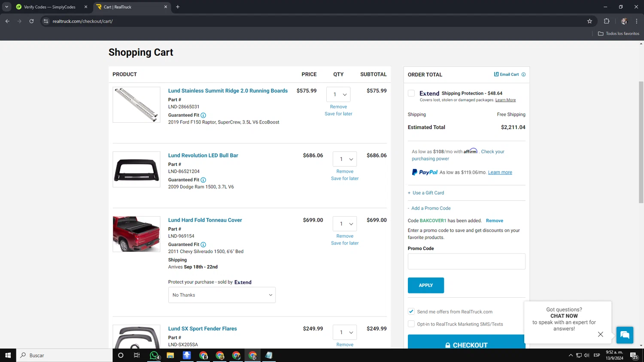Open WhatsApp from the taskbar
Image resolution: width=644 pixels, height=362 pixels.
pyautogui.click(x=154, y=355)
